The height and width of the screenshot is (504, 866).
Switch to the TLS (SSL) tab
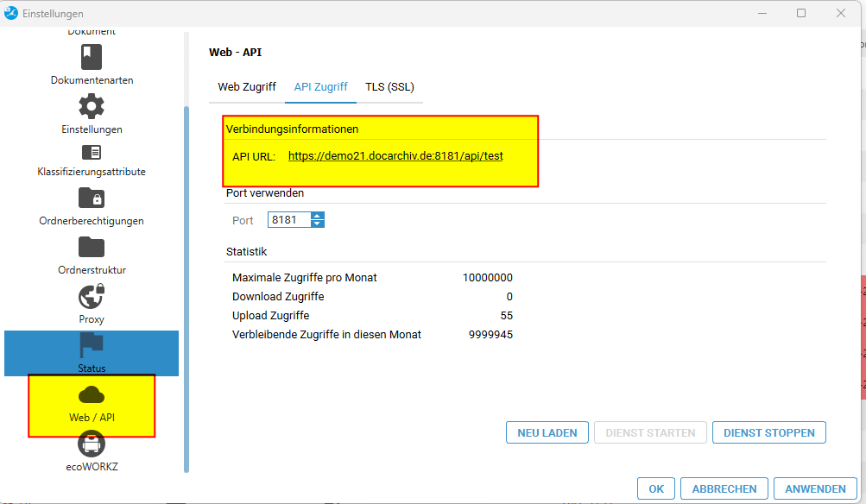coord(390,87)
